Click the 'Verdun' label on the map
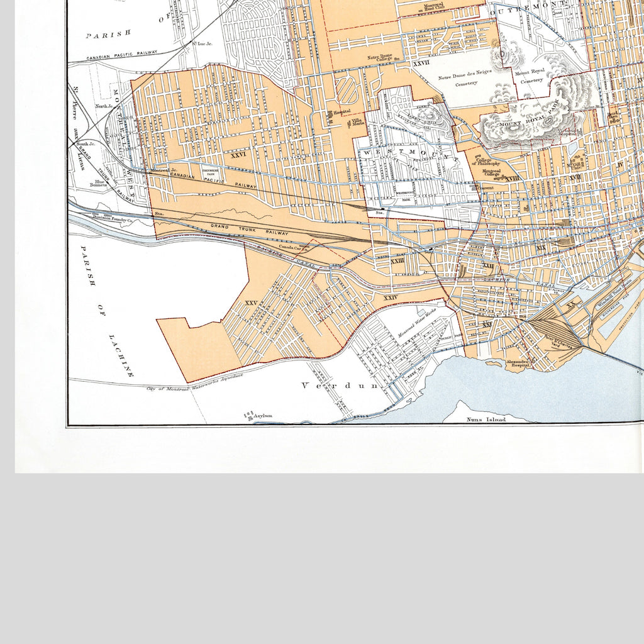The width and height of the screenshot is (644, 644). 340,386
